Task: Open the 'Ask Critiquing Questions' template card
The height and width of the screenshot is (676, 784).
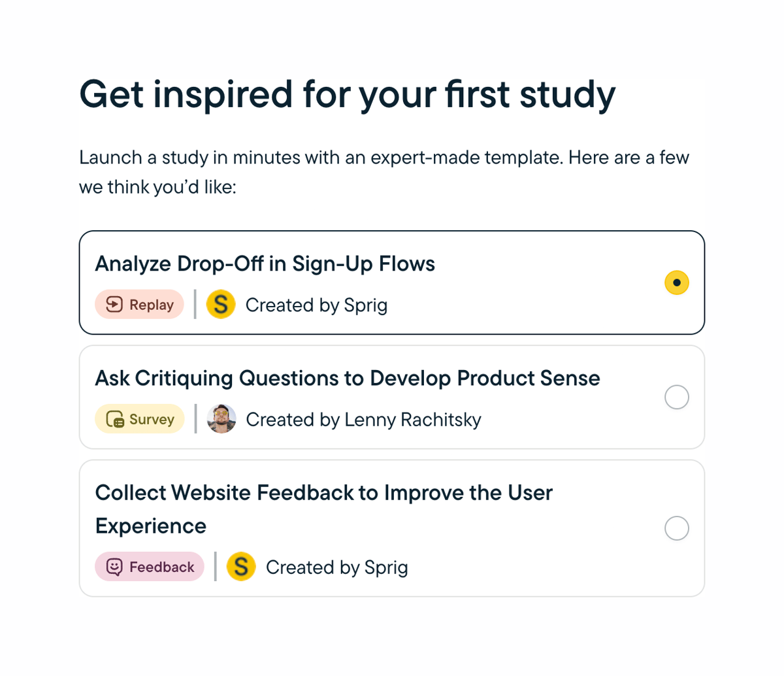Action: coord(392,397)
